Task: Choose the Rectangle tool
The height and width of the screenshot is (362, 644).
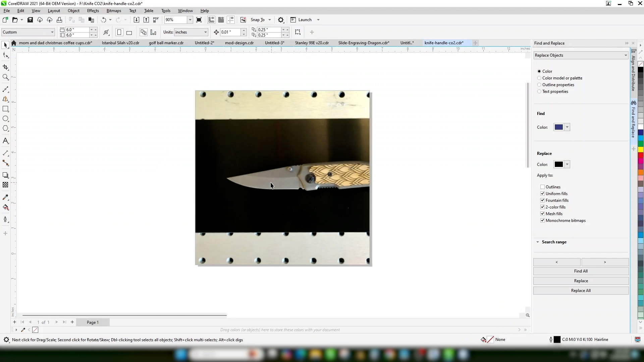Action: click(x=5, y=109)
